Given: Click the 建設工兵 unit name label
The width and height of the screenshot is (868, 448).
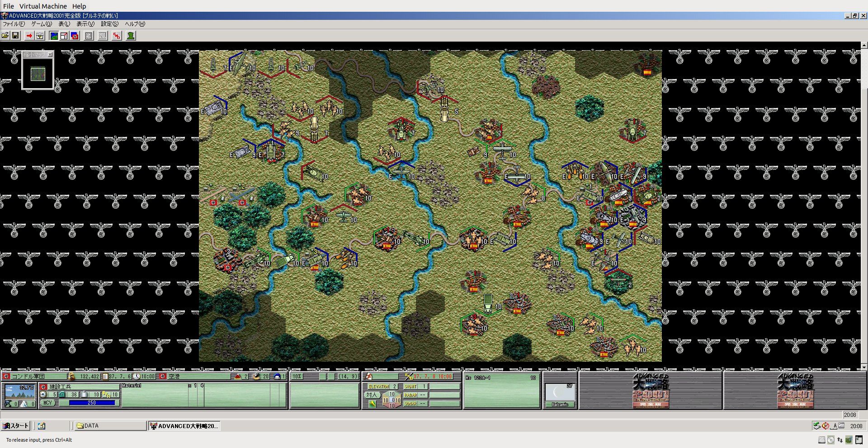Looking at the screenshot, I should (x=84, y=387).
